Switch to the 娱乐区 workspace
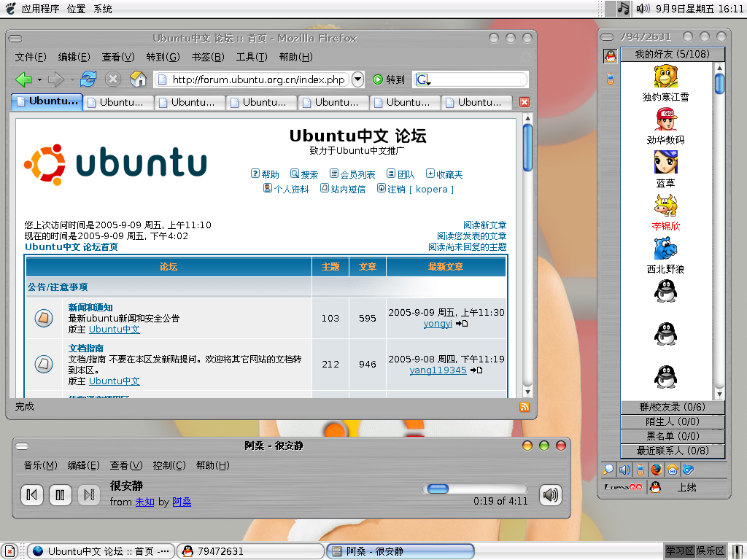The height and width of the screenshot is (560, 747). click(710, 551)
